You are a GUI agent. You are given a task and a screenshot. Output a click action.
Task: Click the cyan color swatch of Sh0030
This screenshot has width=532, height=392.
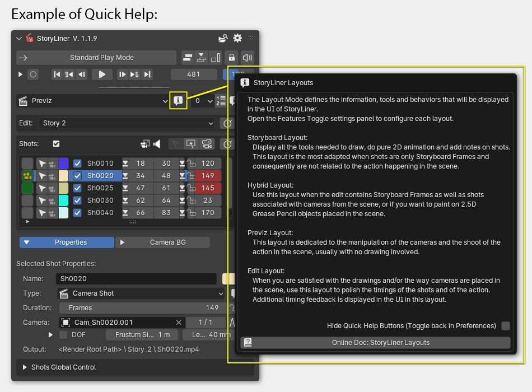pyautogui.click(x=63, y=200)
